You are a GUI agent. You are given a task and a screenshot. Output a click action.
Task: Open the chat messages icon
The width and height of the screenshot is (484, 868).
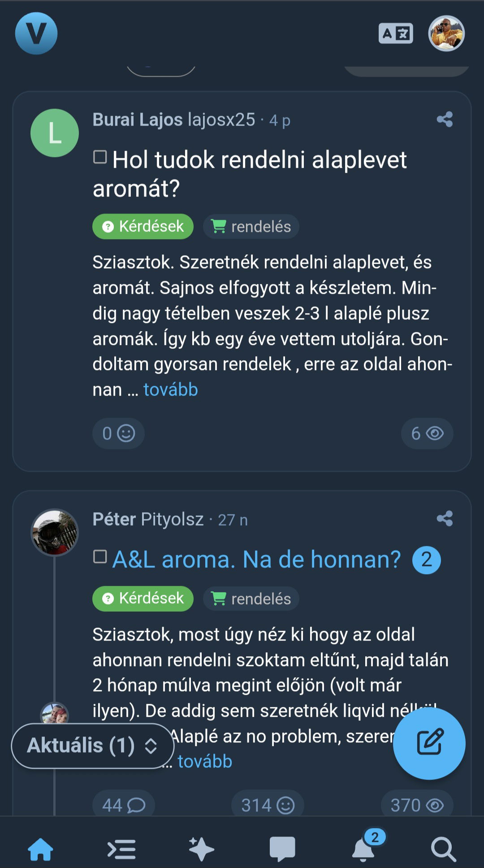[x=282, y=849]
